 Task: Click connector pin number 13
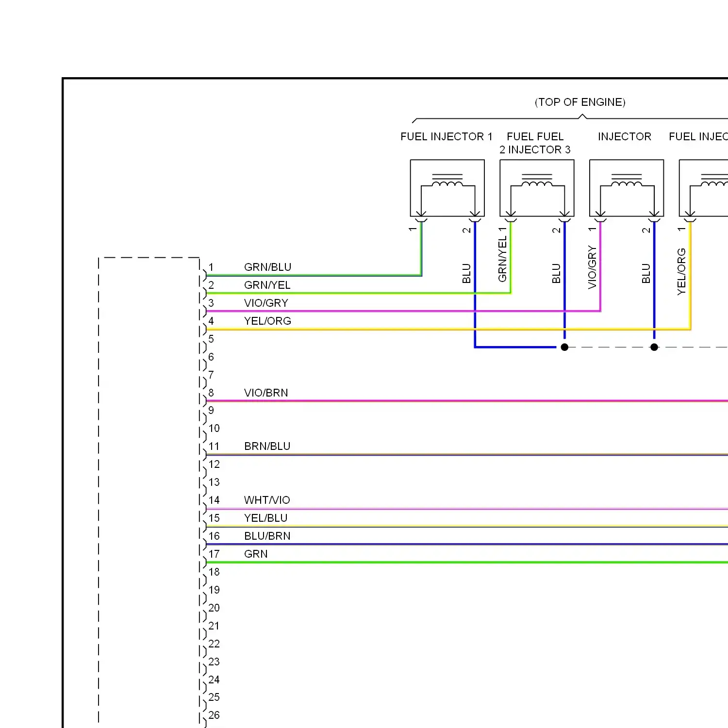pos(214,482)
